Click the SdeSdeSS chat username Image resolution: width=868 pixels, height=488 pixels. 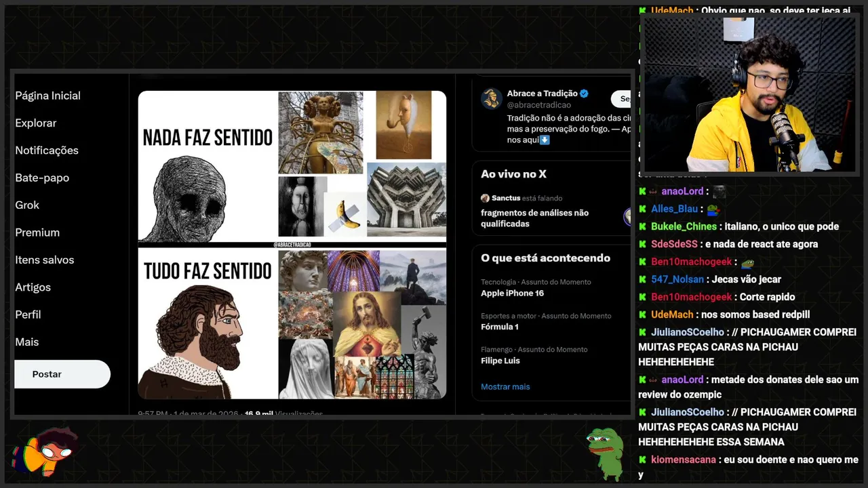click(674, 244)
